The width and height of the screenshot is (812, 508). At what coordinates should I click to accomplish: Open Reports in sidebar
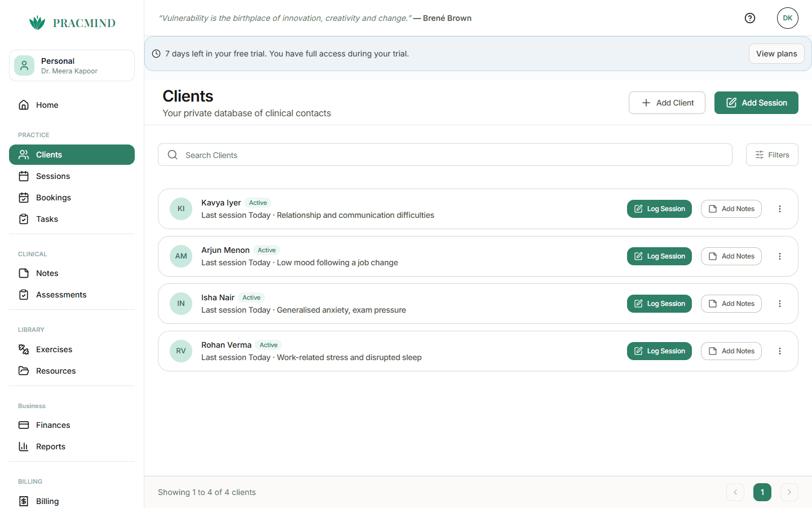pyautogui.click(x=72, y=446)
